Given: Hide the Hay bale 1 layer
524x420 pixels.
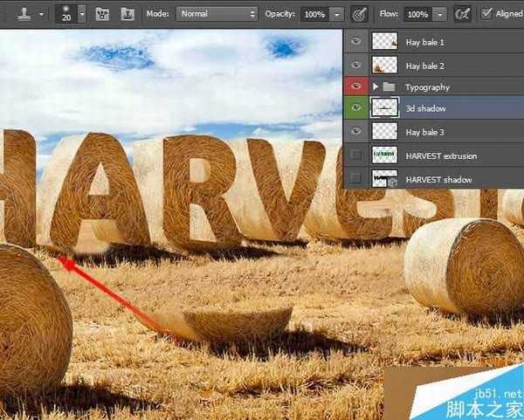Looking at the screenshot, I should click(356, 41).
